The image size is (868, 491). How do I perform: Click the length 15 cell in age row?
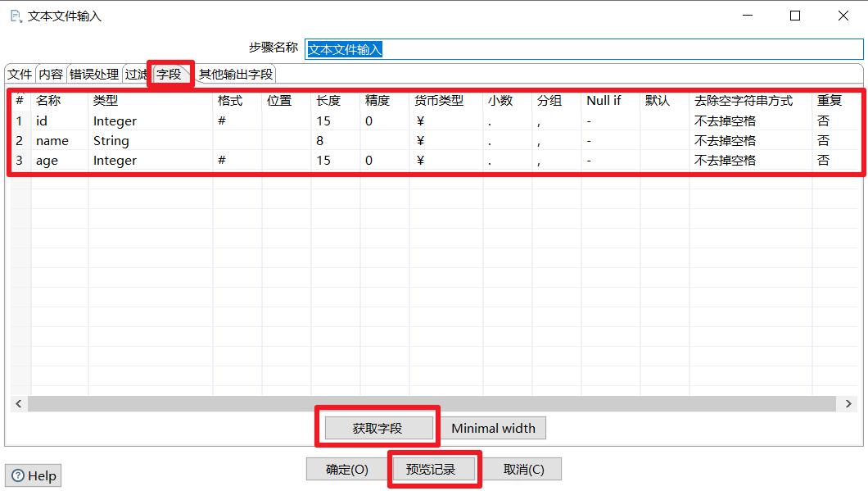tap(336, 160)
